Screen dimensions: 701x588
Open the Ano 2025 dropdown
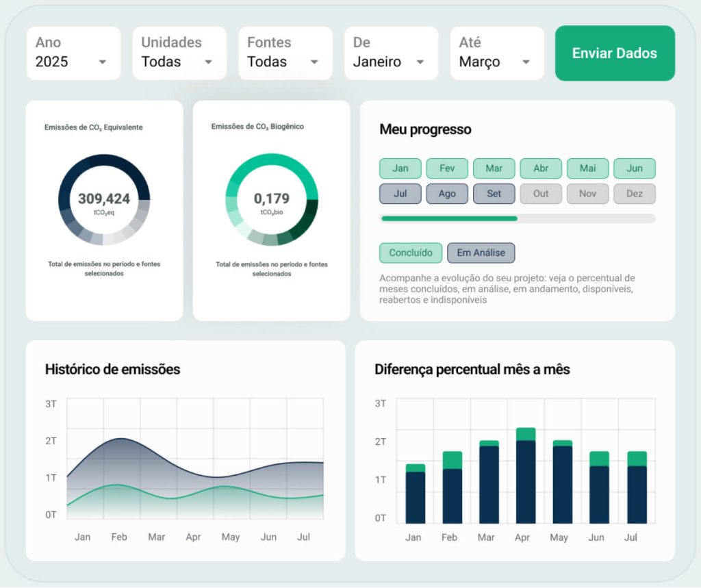(x=73, y=53)
